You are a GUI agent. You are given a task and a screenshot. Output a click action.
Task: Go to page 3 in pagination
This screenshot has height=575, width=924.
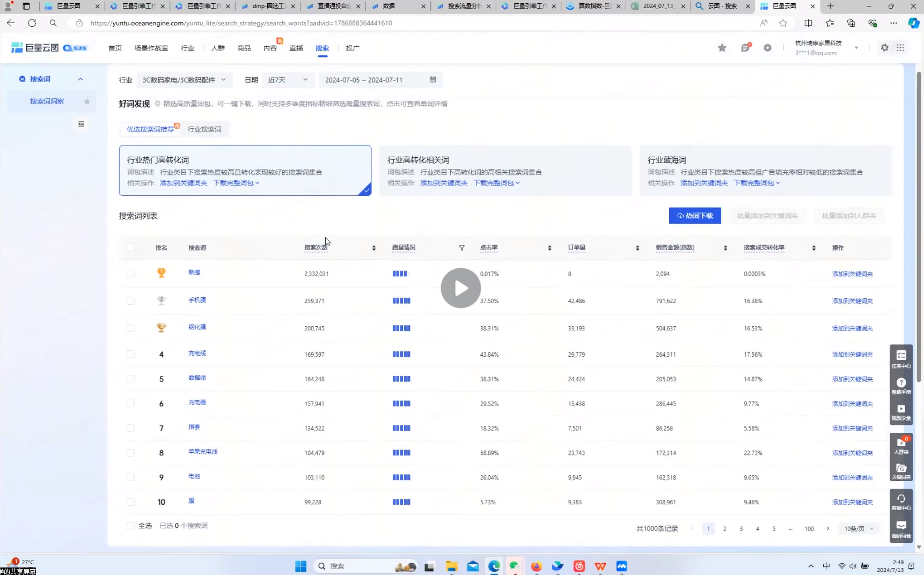coord(741,529)
